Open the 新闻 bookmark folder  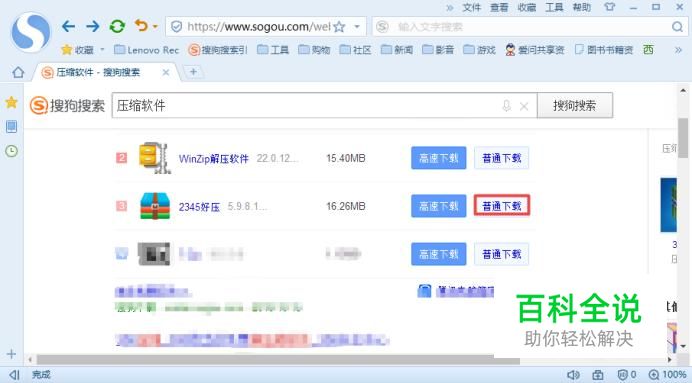point(397,50)
